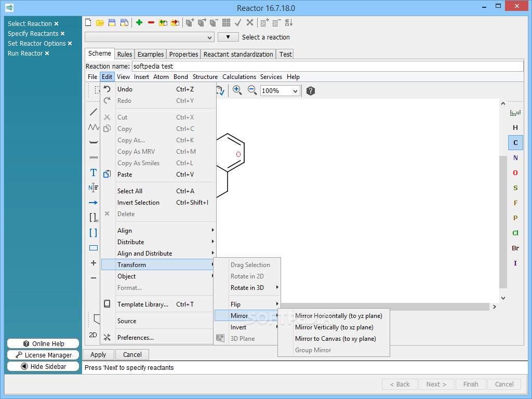This screenshot has width=532, height=399.
Task: Switch to the Rules tab
Action: [x=125, y=54]
